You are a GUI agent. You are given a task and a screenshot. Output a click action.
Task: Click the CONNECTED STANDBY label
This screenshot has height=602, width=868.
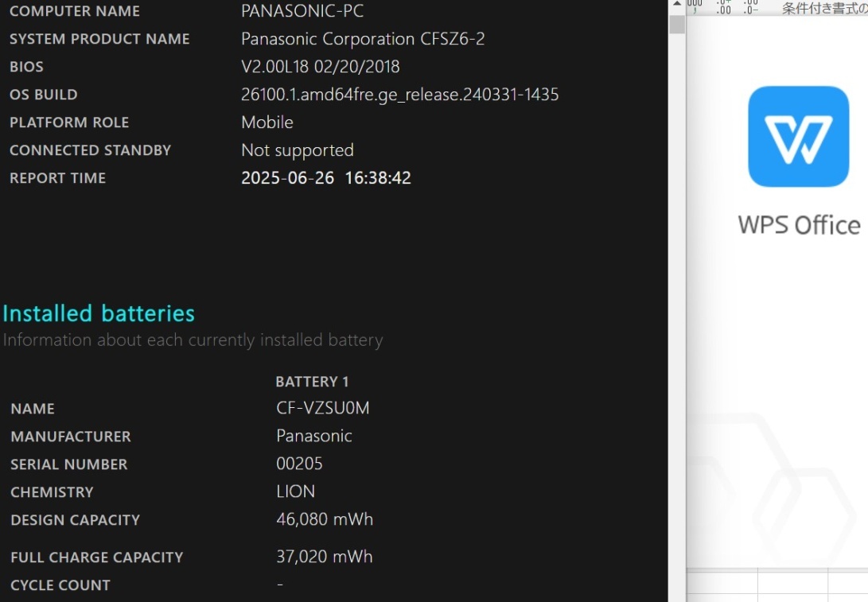click(x=90, y=150)
